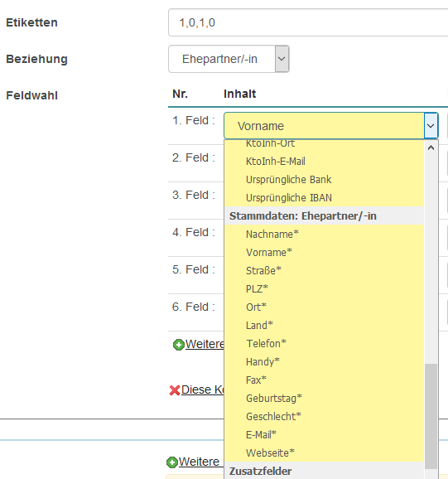Click the dropdown list scrollbar thumb
This screenshot has width=448, height=479.
point(431,416)
